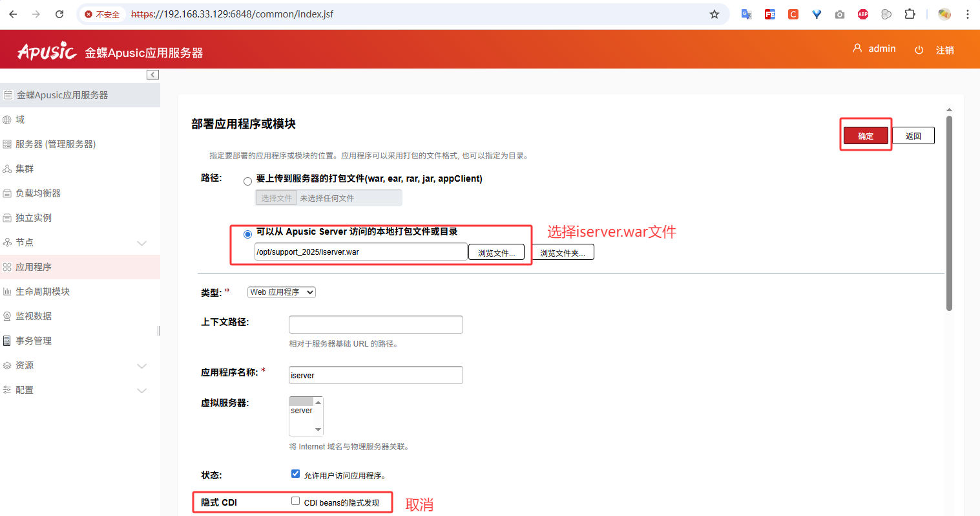Open the ABP ad blocker extension
Viewport: 980px width, 516px height.
click(863, 14)
